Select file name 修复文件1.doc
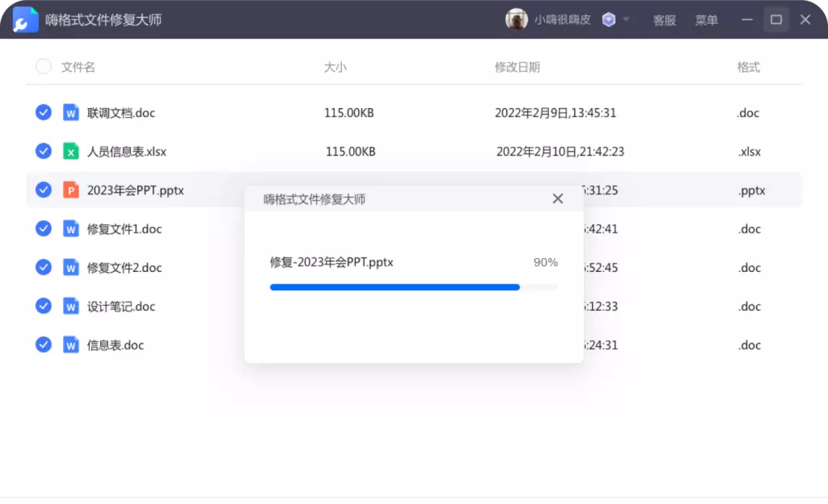The image size is (828, 504). pos(124,229)
